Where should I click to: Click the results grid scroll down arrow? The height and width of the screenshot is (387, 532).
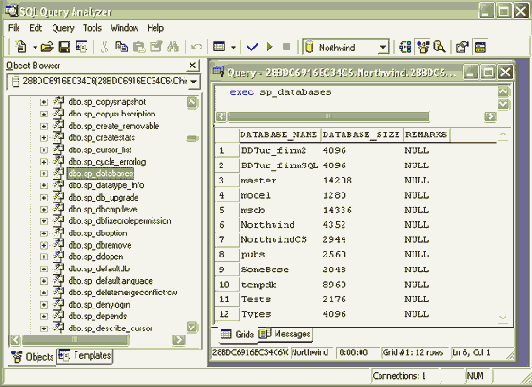(502, 318)
